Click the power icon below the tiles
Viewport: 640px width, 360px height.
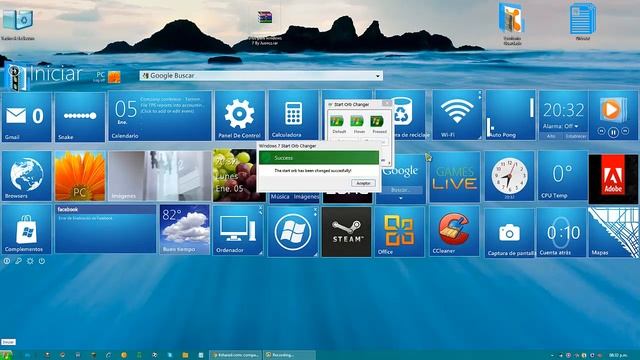[42, 261]
